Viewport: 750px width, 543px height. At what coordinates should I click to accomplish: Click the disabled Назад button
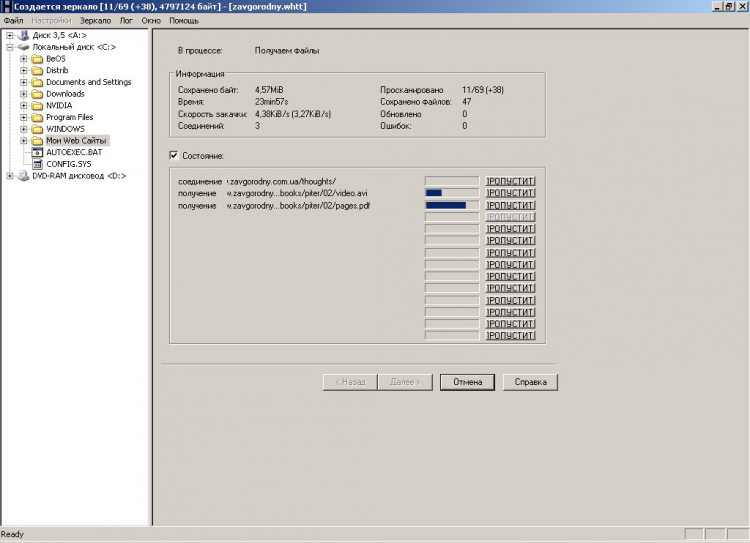click(350, 382)
